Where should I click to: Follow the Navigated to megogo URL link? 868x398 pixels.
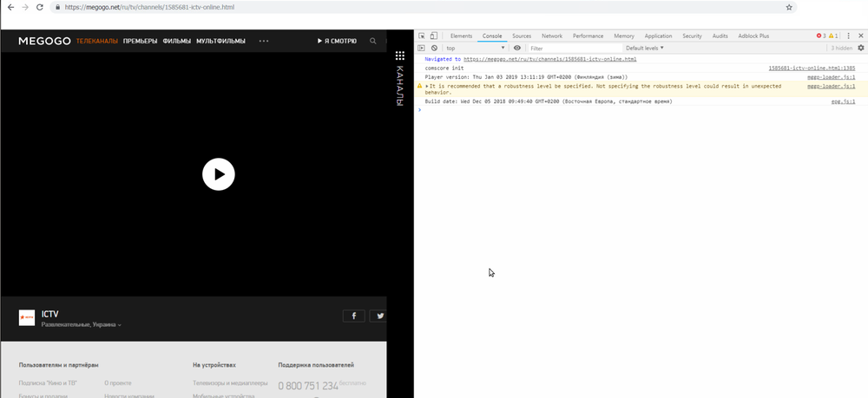tap(549, 59)
